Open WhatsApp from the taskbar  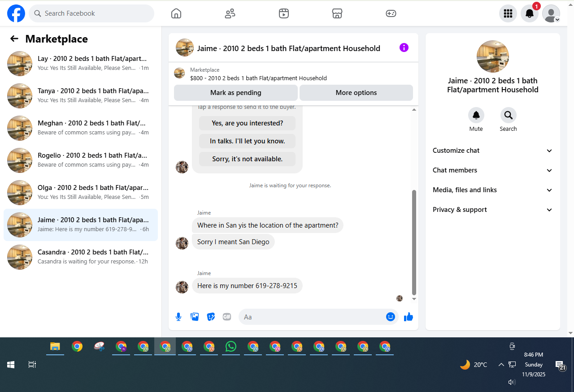coord(231,346)
